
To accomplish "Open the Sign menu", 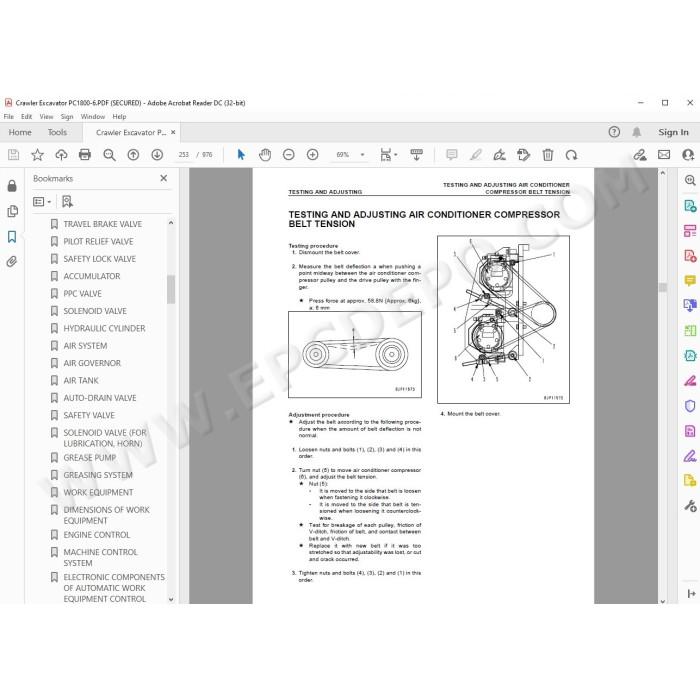I will 67,117.
